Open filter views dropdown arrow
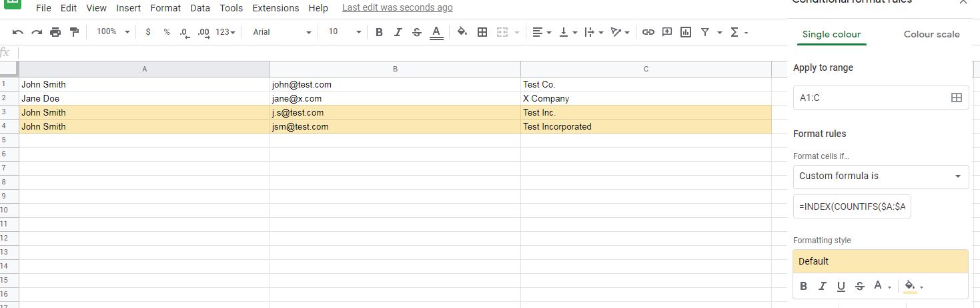980x308 pixels. 720,32
